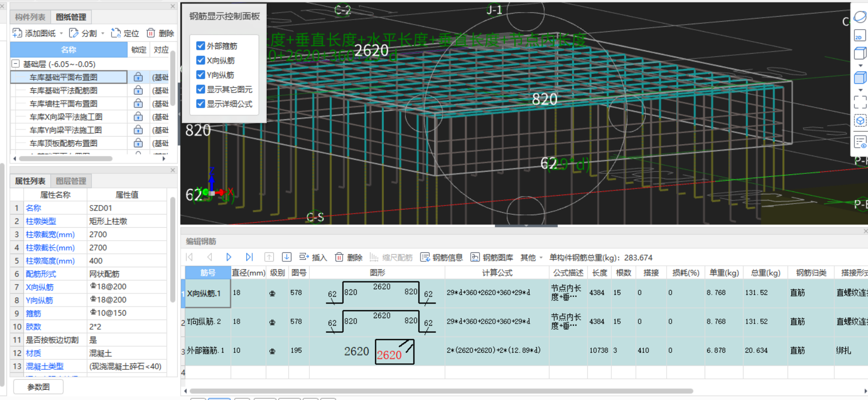Image resolution: width=868 pixels, height=400 pixels.
Task: Click the 柱墩高度 value 400
Action: (127, 261)
